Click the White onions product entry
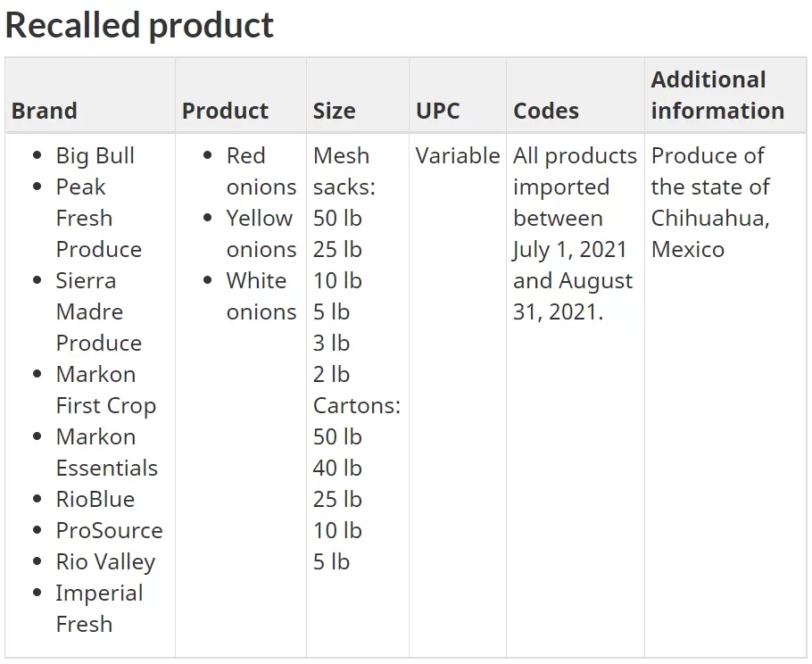The image size is (812, 664). pyautogui.click(x=261, y=296)
